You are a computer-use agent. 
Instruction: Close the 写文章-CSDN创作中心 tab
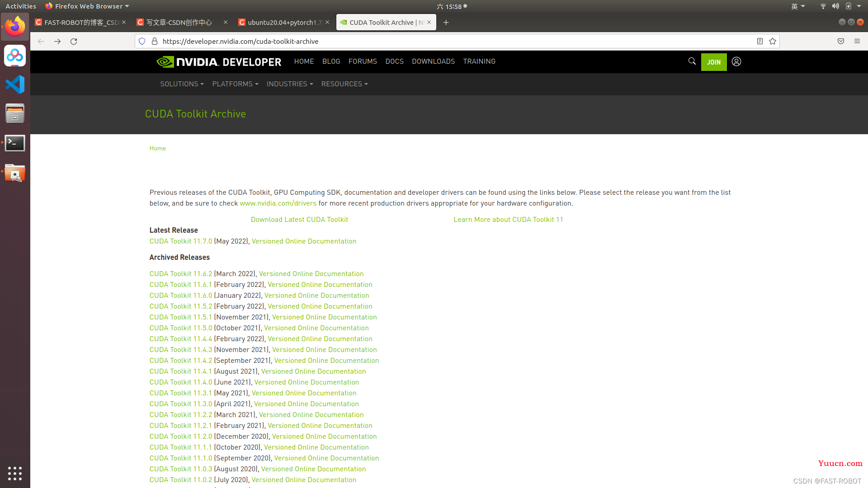[226, 22]
